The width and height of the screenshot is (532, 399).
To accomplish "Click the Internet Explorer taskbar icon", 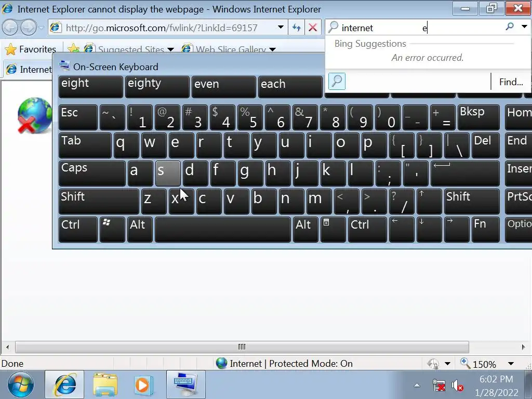I will pos(64,385).
